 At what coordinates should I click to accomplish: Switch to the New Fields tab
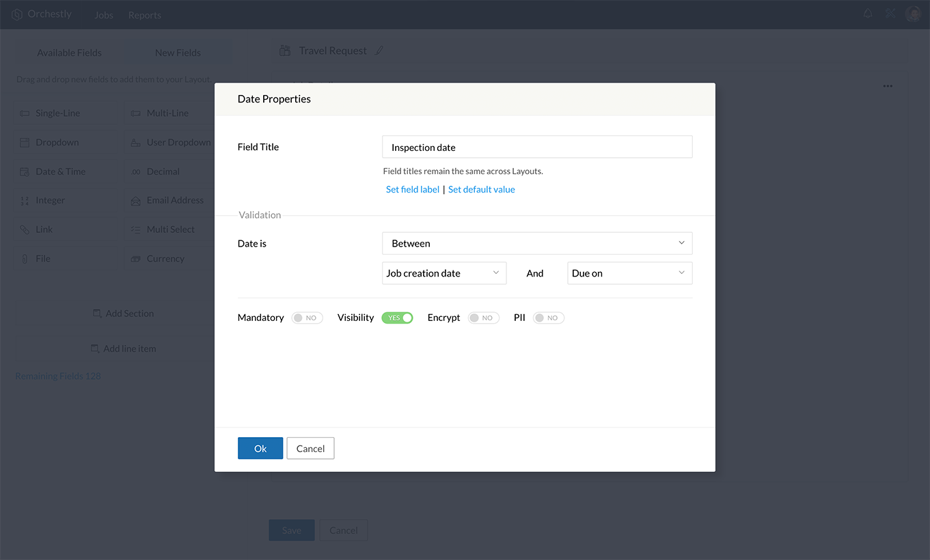178,53
